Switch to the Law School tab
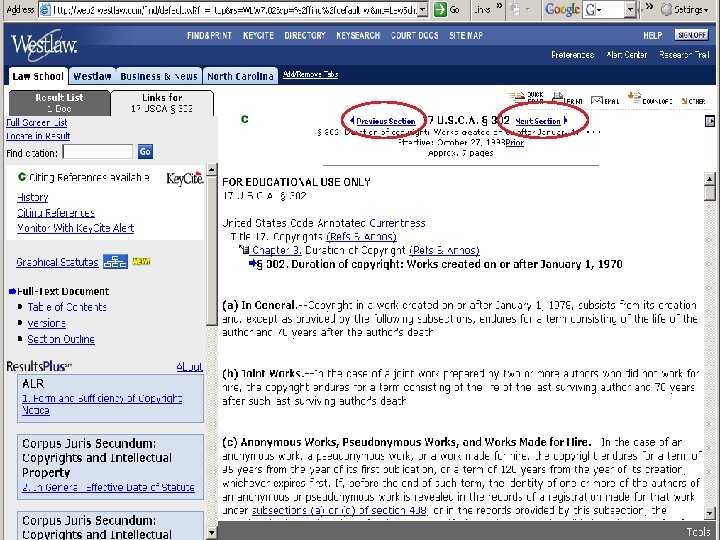Viewport: 720px width, 540px height. 38,76
